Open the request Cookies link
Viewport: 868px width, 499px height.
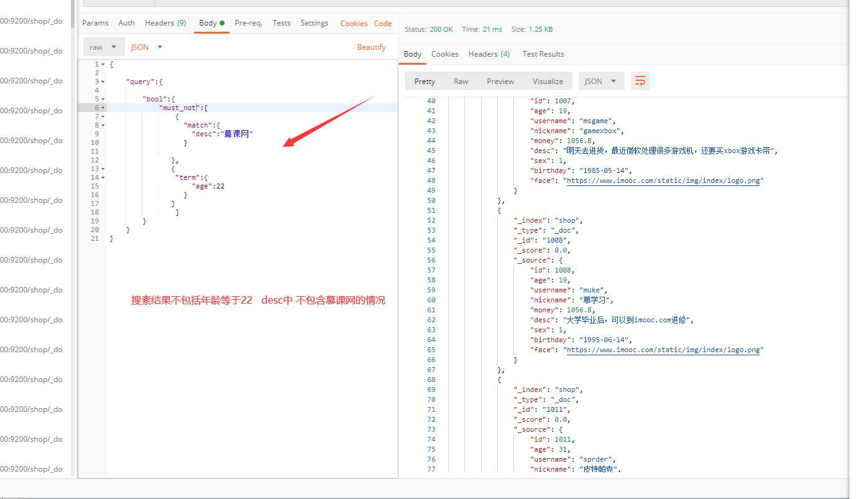[x=353, y=24]
